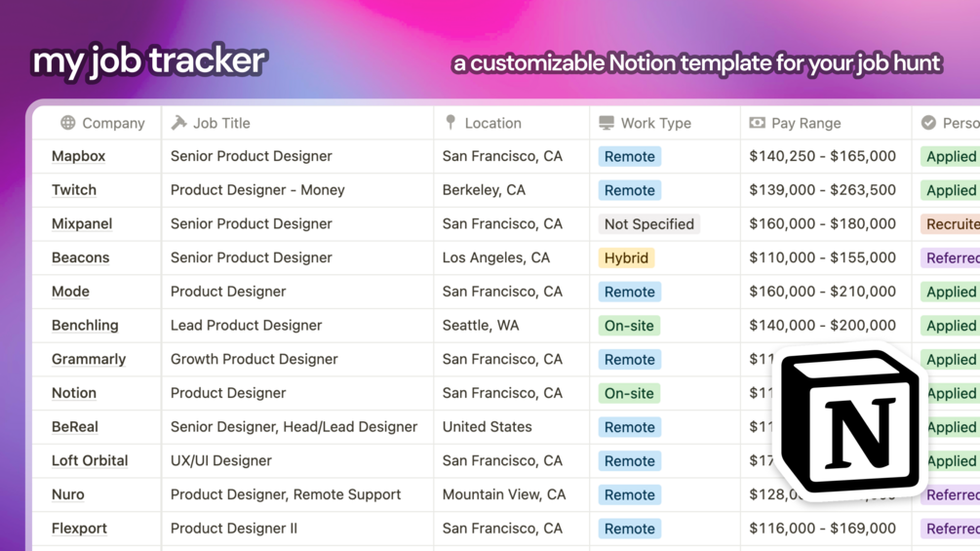Click the Flexport pay range cell
The height and width of the screenshot is (551, 980).
(x=822, y=529)
